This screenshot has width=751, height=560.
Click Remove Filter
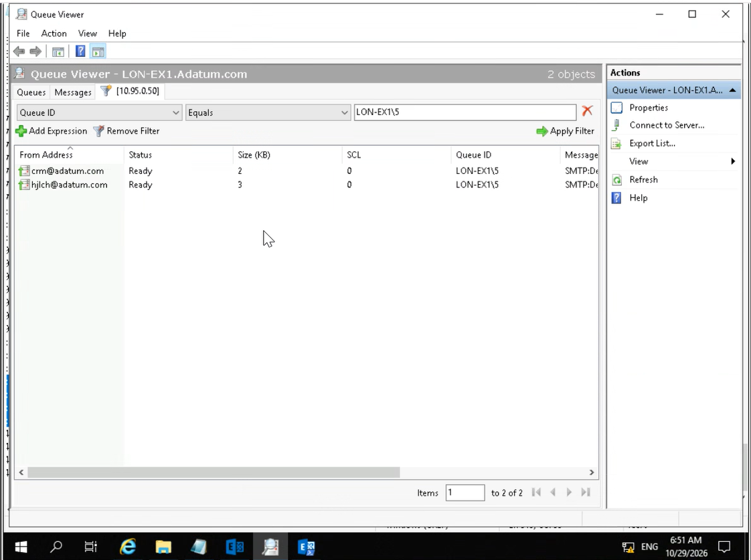point(127,130)
